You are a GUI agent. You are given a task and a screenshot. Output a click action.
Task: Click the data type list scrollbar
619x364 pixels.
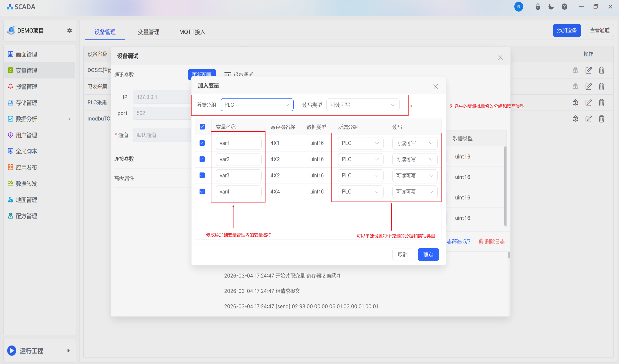coord(505,187)
